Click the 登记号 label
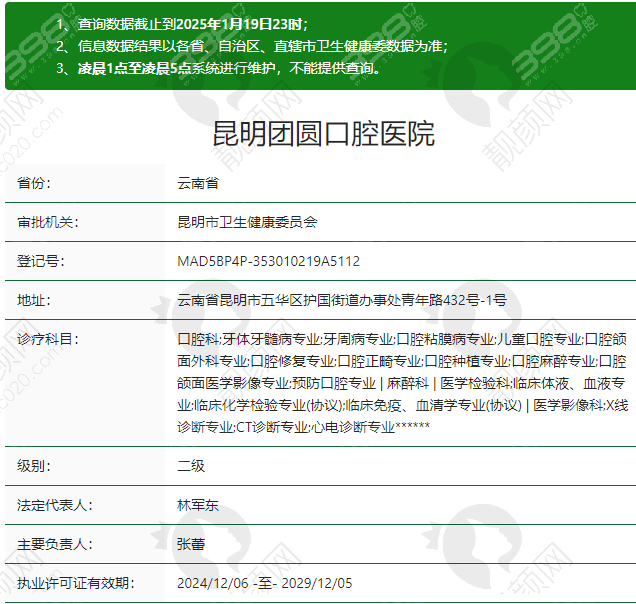The width and height of the screenshot is (636, 604). [x=41, y=261]
